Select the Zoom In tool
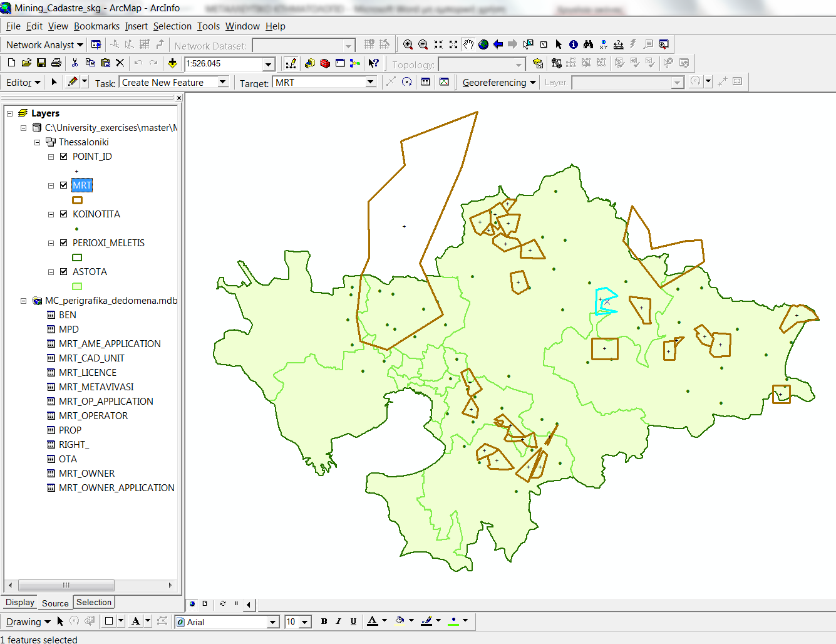 (408, 44)
